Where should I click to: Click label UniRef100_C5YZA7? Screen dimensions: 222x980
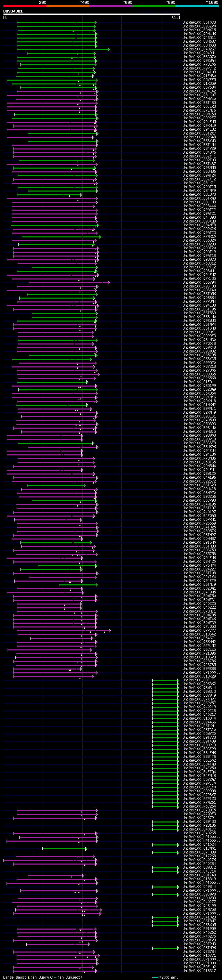point(199,779)
